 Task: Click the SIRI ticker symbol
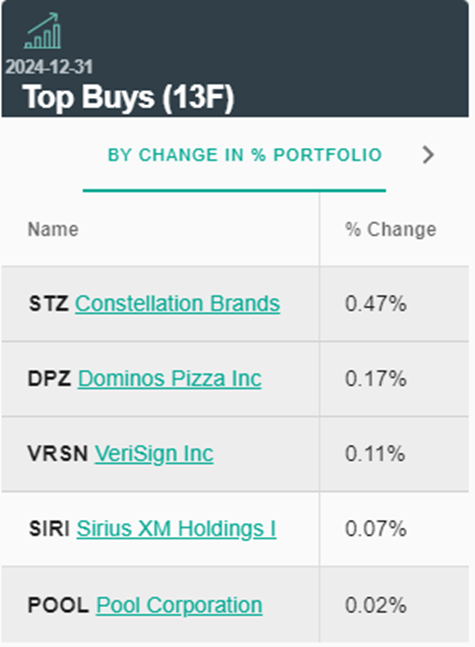click(x=50, y=529)
